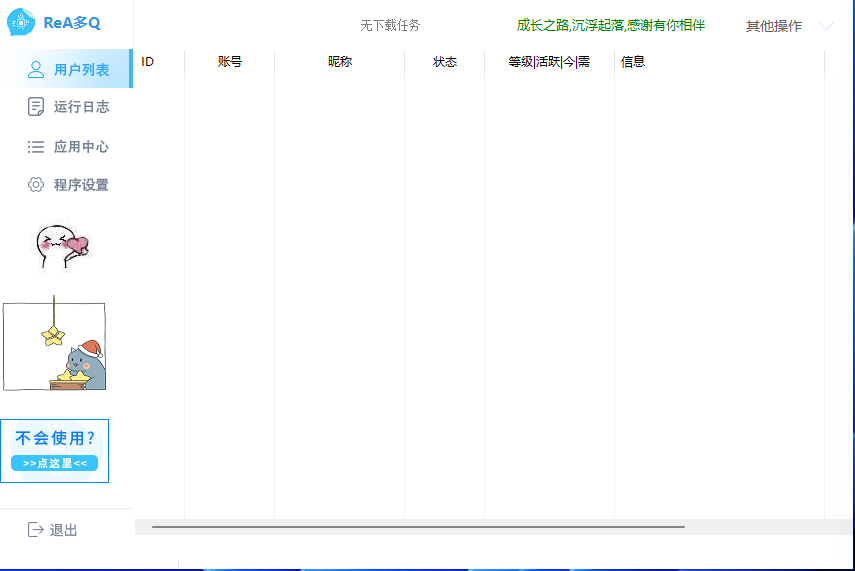Sort by the ID column header

(148, 62)
